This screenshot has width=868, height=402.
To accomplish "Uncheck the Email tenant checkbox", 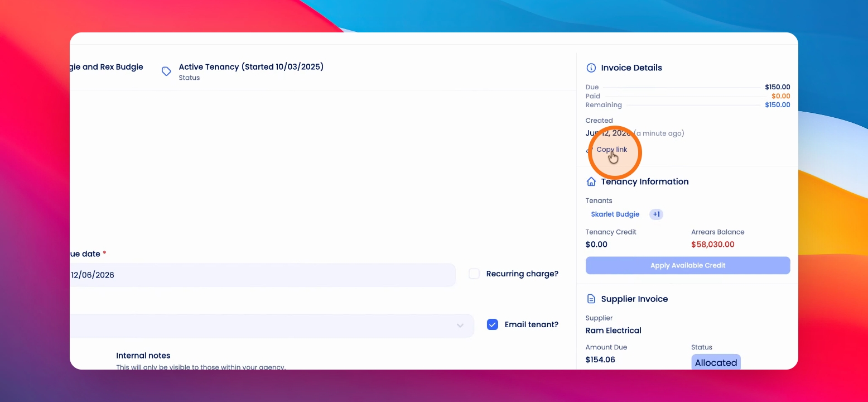I will [493, 324].
